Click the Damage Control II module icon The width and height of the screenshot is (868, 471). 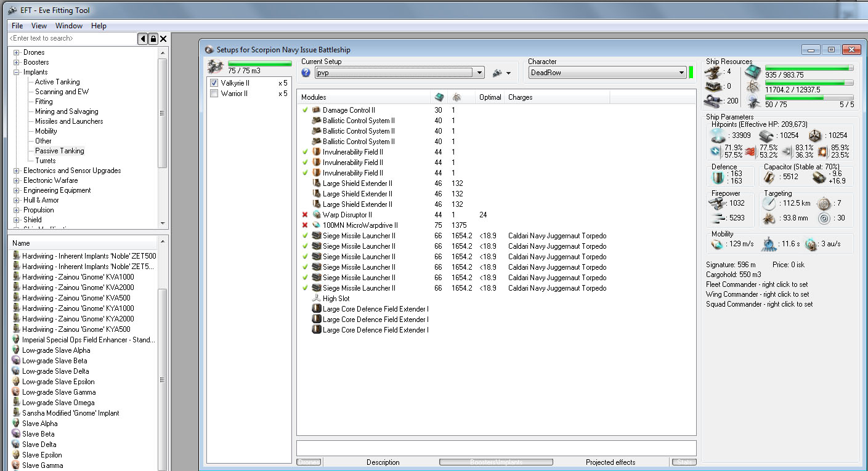tap(316, 110)
